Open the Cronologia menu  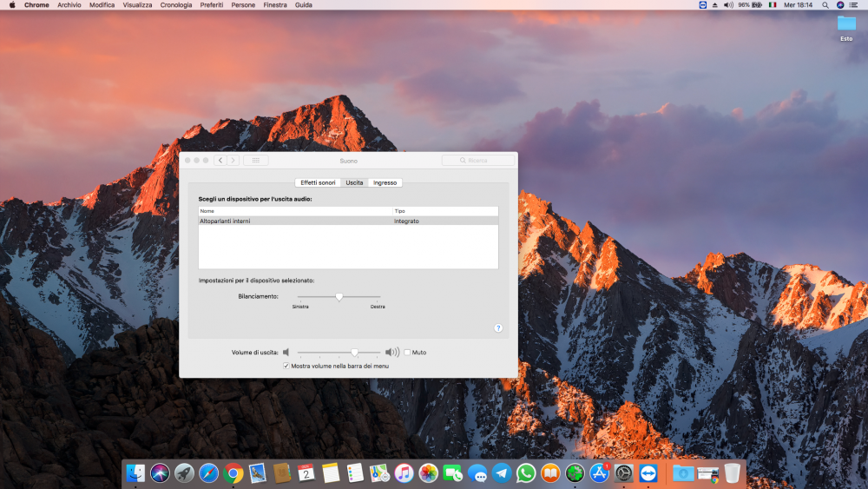click(x=176, y=5)
